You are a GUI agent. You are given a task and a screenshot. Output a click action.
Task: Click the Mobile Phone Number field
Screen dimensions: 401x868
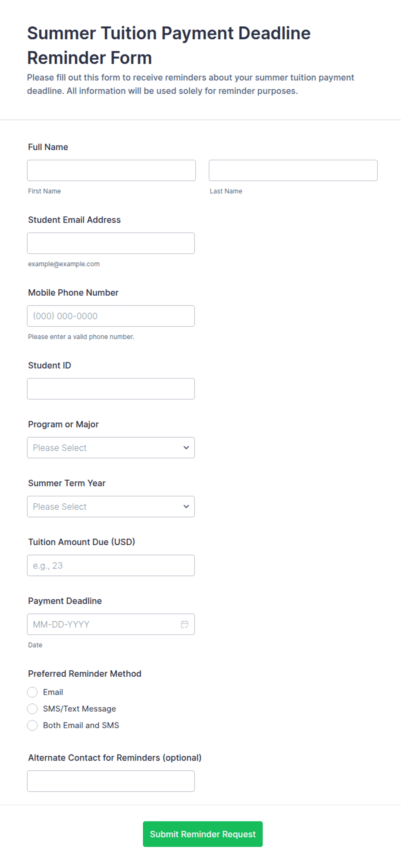(111, 316)
